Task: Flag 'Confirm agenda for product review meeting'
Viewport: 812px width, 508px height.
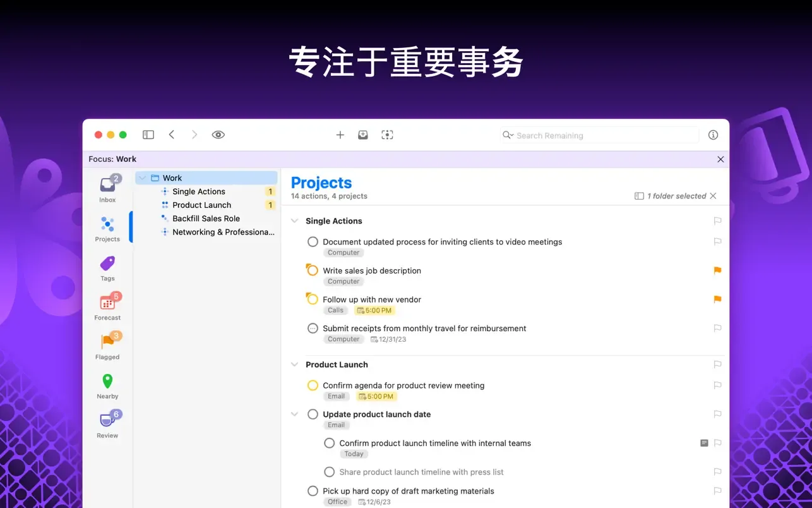Action: click(x=717, y=385)
